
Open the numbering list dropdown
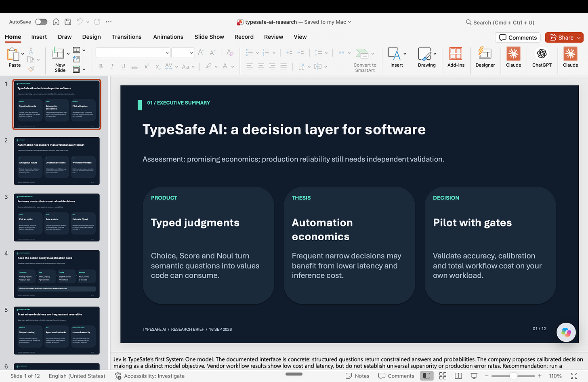274,53
